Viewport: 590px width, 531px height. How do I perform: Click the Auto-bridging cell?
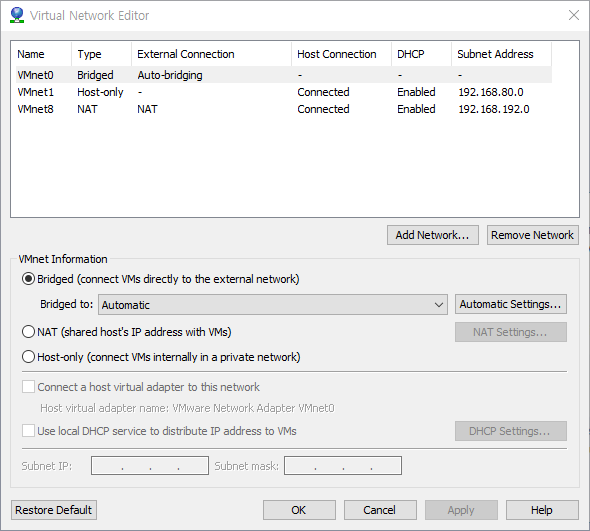tap(170, 75)
